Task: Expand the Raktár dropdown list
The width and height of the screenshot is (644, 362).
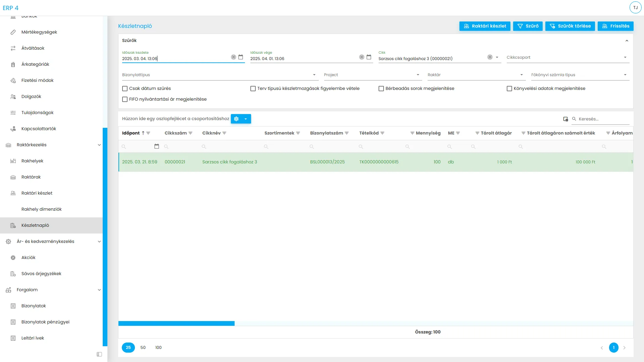Action: coord(475,75)
